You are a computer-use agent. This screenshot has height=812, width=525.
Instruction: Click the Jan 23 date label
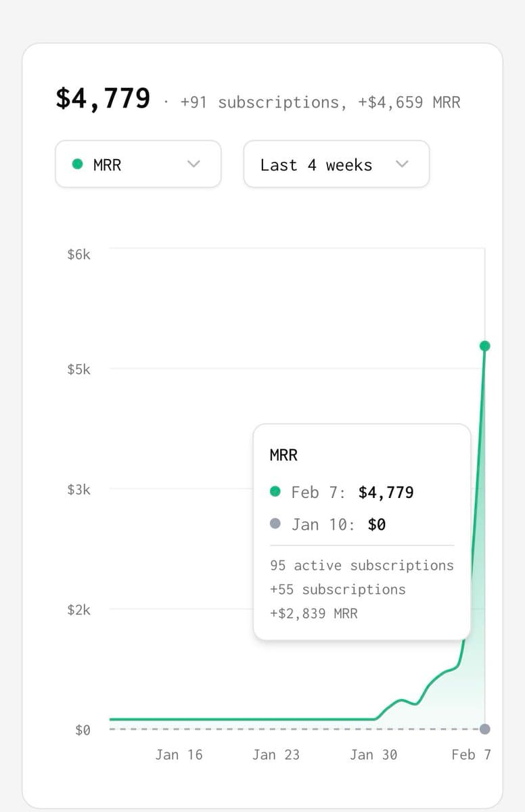(x=276, y=754)
